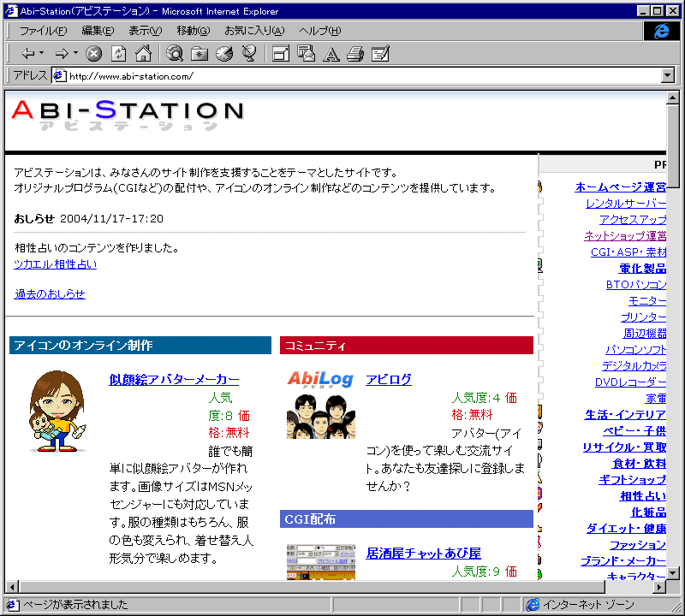Open the Favorites folder icon
The width and height of the screenshot is (685, 616).
point(200,54)
